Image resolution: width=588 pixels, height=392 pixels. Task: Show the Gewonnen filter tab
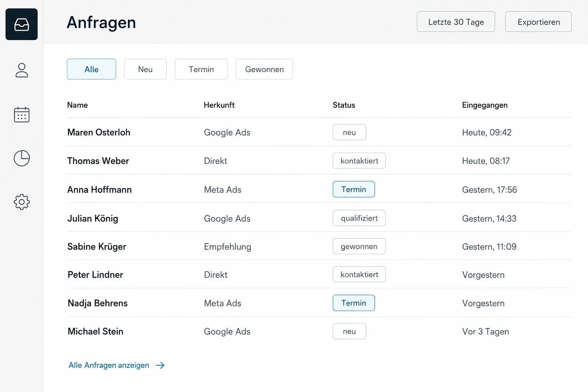[264, 69]
